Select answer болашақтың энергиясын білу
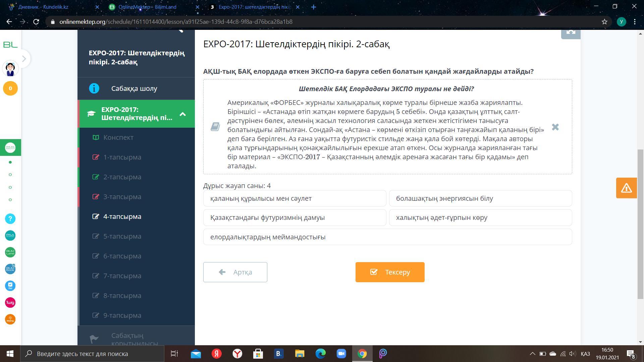The height and width of the screenshot is (362, 644). (480, 198)
